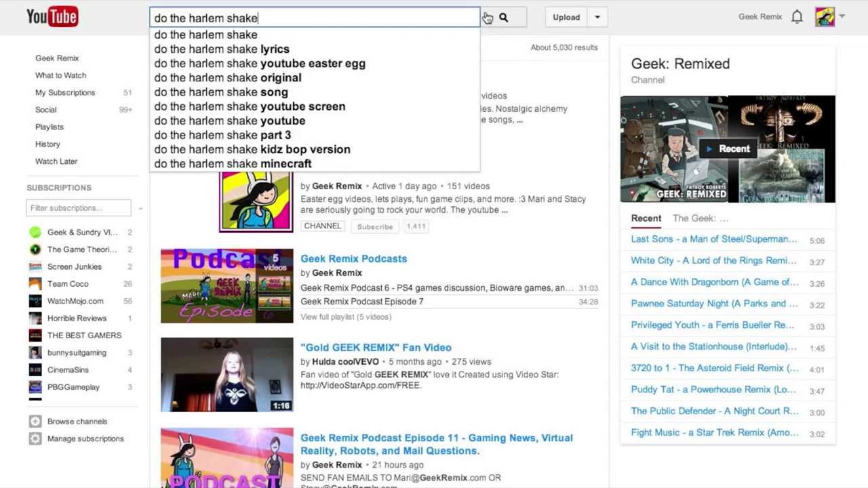Open Geek & Sundry channel icon
Screen dimensions: 868x488
[35, 232]
